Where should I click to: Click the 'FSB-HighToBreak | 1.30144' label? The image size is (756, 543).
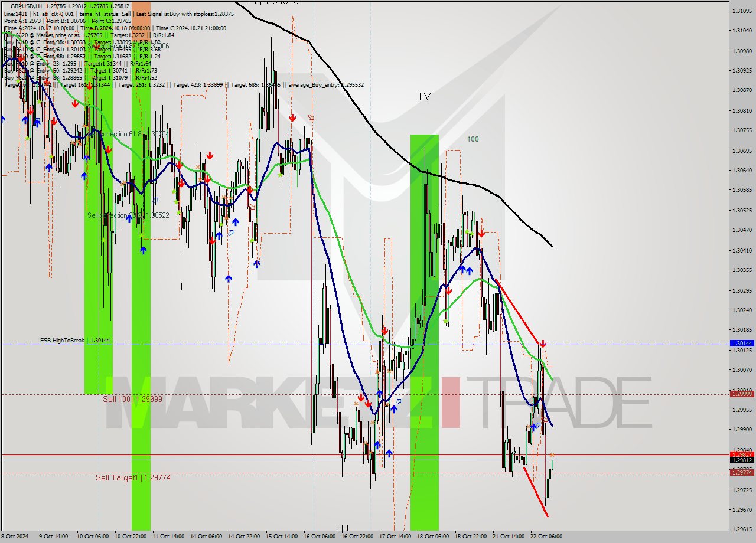[x=75, y=341]
